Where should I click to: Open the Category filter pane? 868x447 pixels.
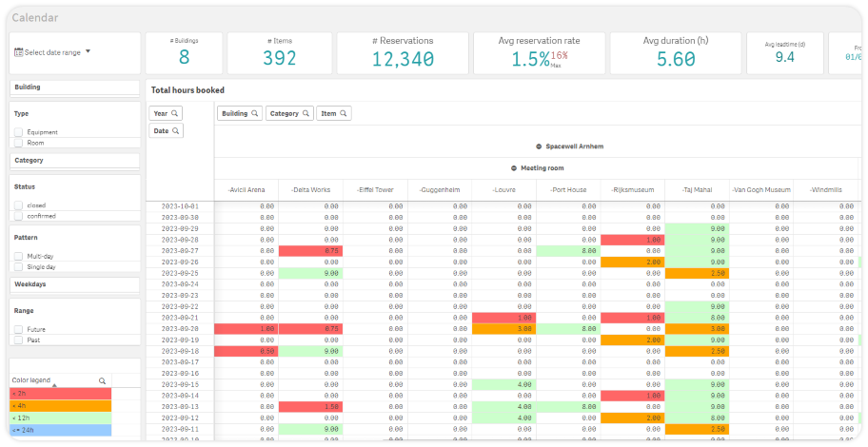[75, 161]
